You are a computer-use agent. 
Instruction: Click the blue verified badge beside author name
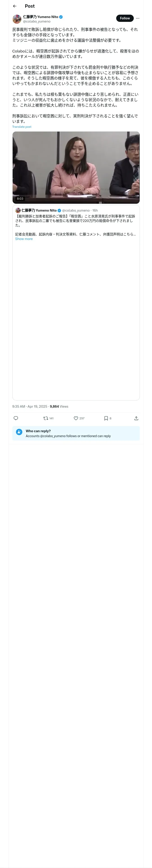click(61, 16)
